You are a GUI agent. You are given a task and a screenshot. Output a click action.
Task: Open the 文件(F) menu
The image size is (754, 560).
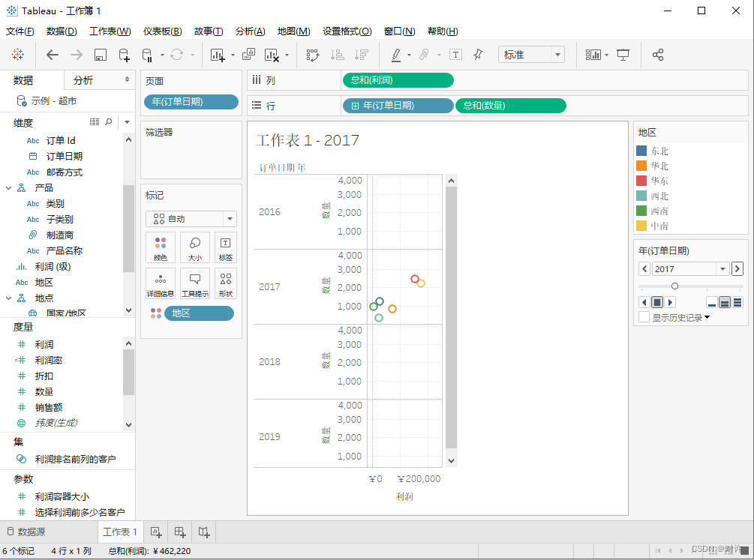tap(20, 31)
